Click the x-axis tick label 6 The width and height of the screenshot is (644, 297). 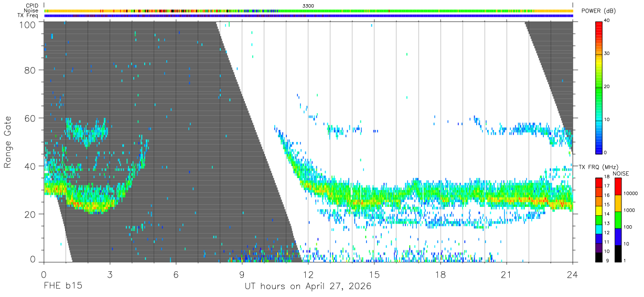click(x=176, y=274)
